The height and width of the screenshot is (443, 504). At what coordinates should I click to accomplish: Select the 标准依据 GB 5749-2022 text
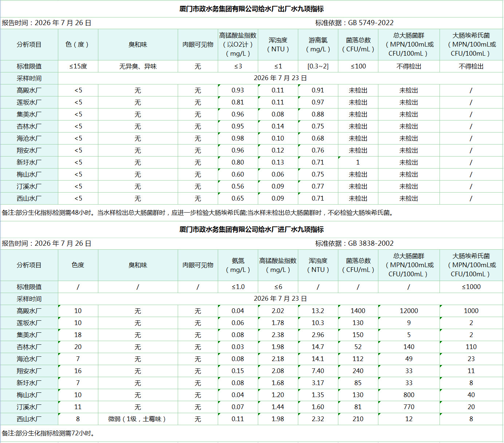[x=354, y=23]
